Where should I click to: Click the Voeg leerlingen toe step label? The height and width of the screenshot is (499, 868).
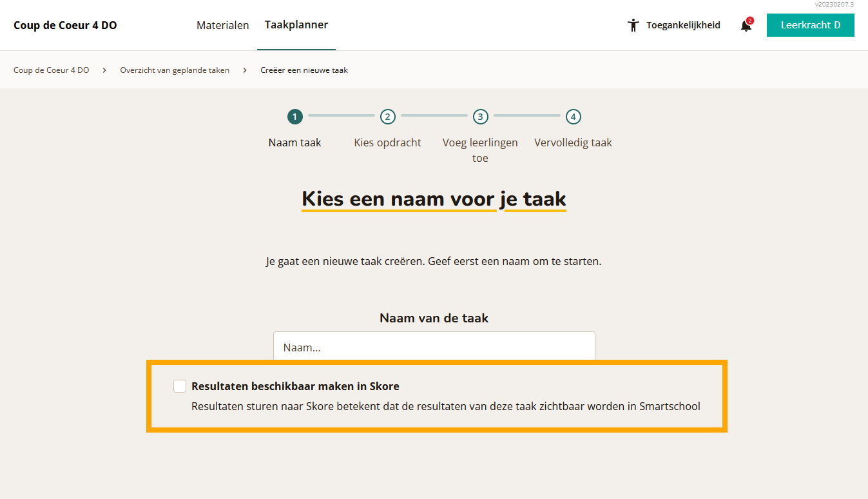480,150
